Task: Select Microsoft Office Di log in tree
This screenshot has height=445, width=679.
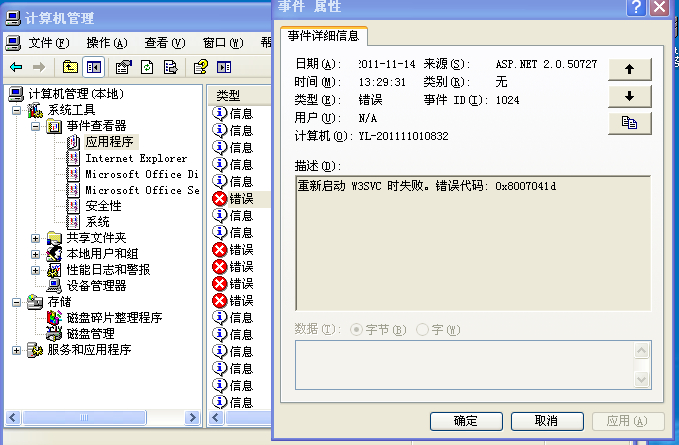Action: click(142, 174)
